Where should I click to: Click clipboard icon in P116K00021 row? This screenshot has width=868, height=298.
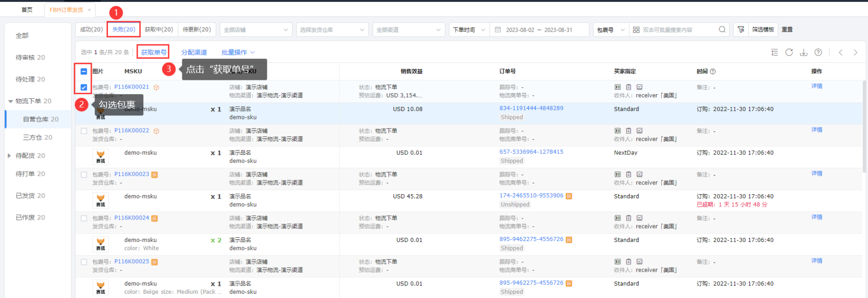(629, 87)
